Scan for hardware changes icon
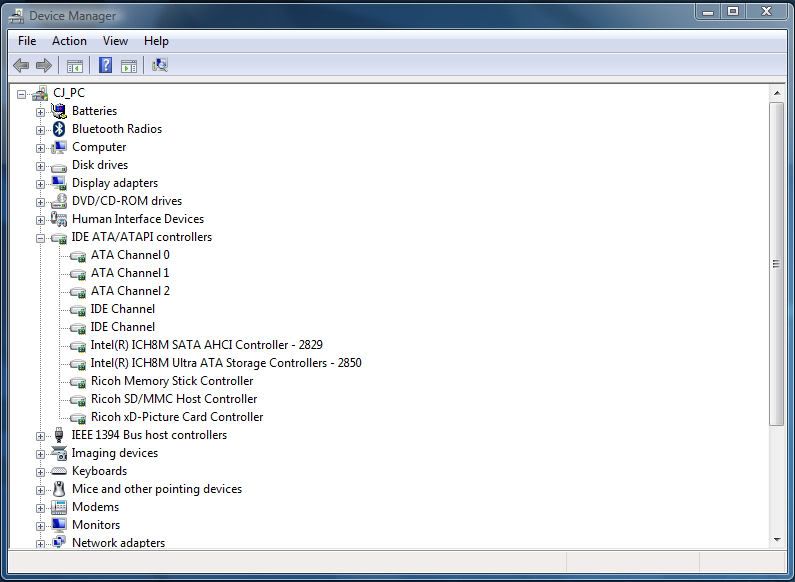This screenshot has height=582, width=795. click(160, 65)
